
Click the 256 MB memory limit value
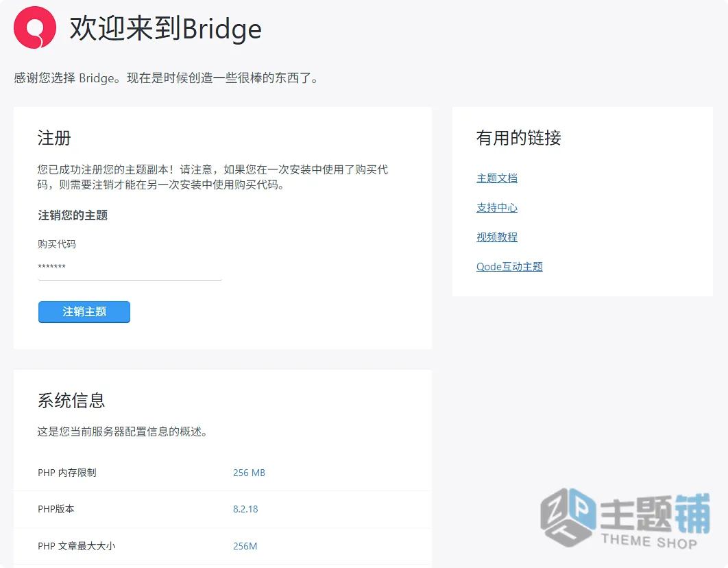coord(249,473)
